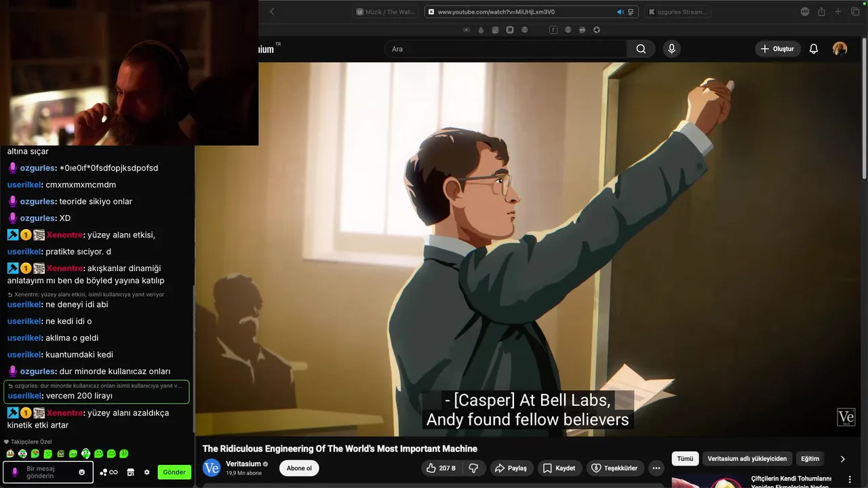
Task: Show all tabs overview icon
Action: [855, 12]
